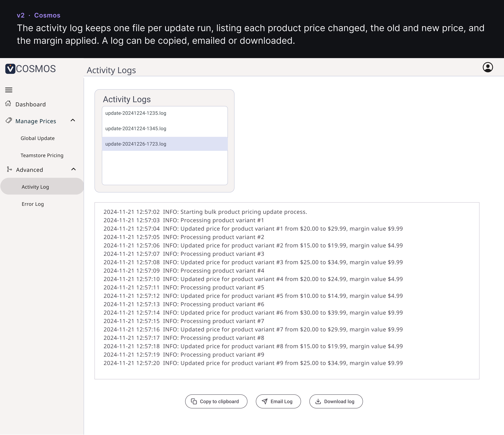
Task: Click the Manage Prices label
Action: pyautogui.click(x=36, y=121)
